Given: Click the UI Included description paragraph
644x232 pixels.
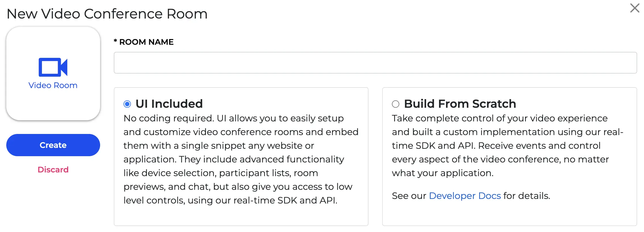Looking at the screenshot, I should [241, 159].
